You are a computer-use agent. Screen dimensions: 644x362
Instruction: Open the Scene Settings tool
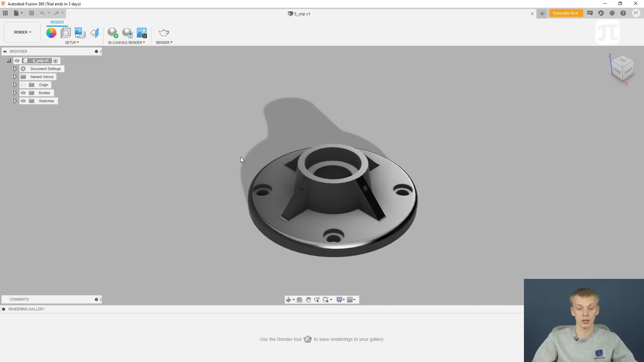pyautogui.click(x=66, y=33)
